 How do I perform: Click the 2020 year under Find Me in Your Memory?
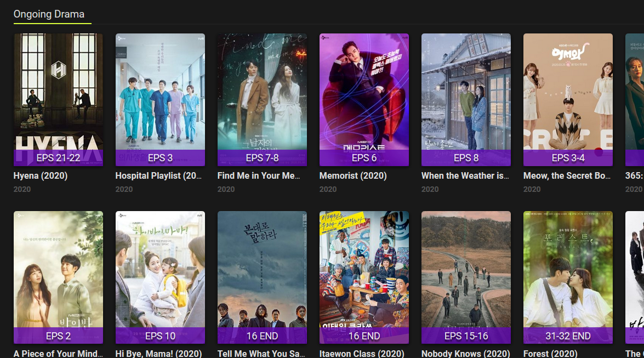[x=226, y=189]
